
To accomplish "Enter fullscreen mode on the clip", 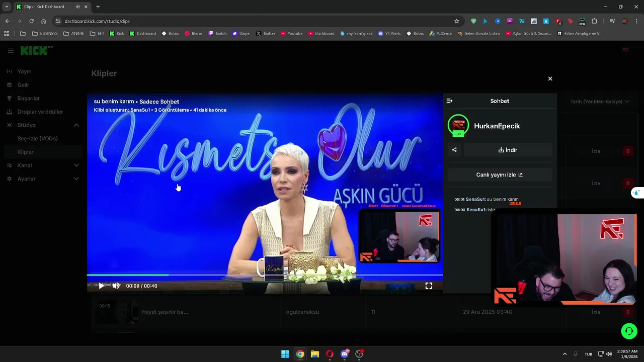I will tap(429, 286).
